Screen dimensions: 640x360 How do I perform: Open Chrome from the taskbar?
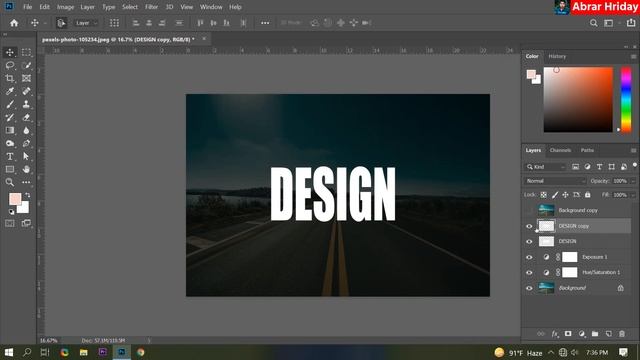141,352
